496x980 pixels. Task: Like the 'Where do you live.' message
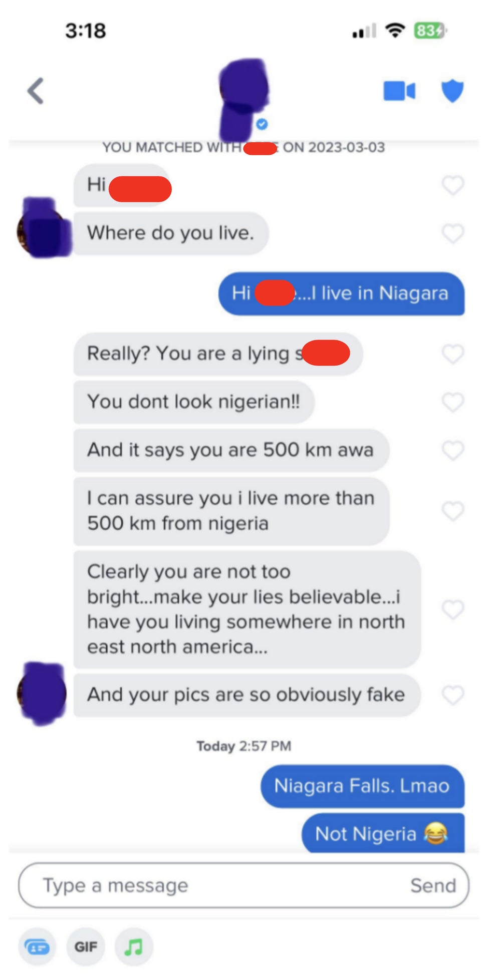click(x=453, y=233)
